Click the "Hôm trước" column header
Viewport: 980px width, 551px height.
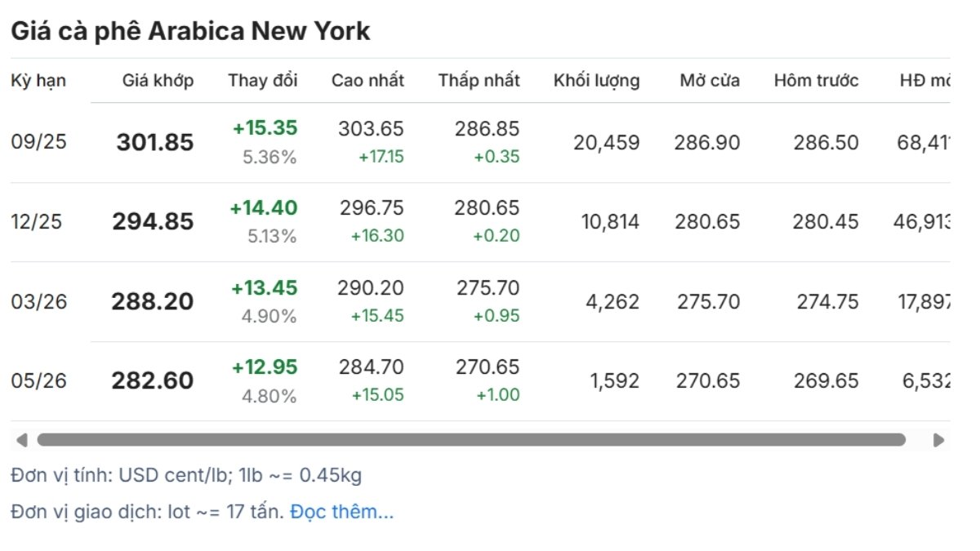816,80
